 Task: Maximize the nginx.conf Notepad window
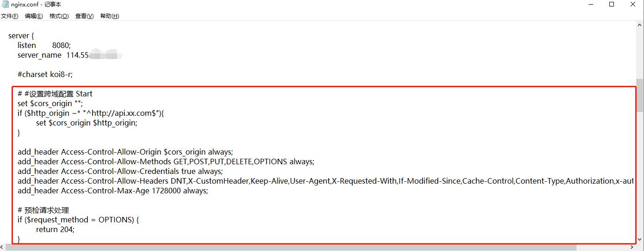point(612,5)
